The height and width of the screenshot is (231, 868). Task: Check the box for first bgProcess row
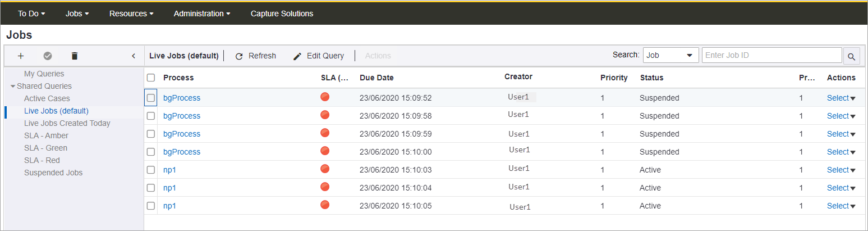coord(150,98)
